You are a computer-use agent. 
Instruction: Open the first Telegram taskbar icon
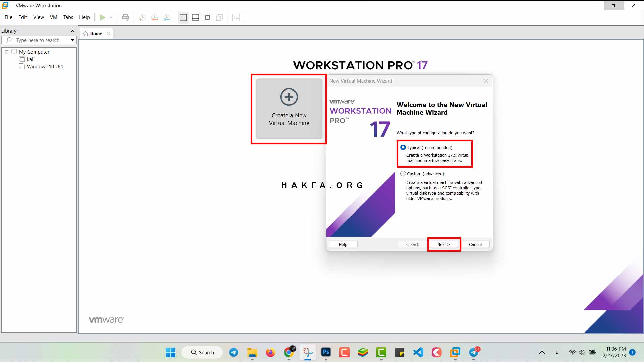coord(234,352)
